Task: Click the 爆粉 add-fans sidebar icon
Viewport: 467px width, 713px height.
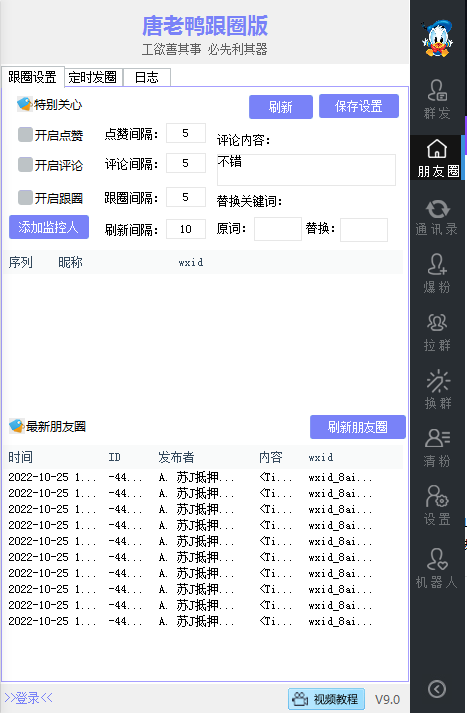Action: click(437, 273)
